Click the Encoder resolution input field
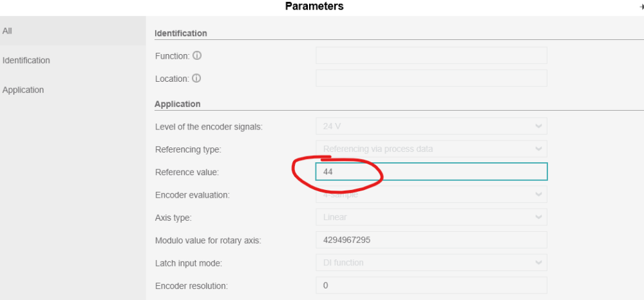644x300 pixels. click(x=431, y=285)
